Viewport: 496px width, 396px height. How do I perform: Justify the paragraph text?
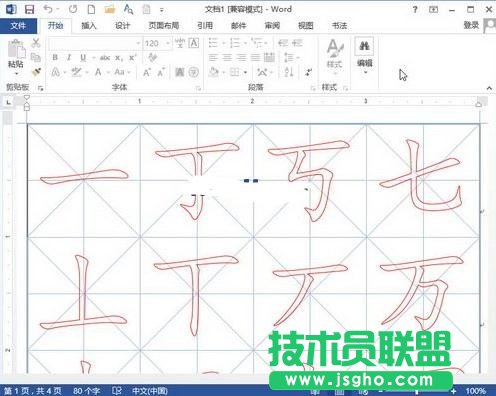[255, 58]
